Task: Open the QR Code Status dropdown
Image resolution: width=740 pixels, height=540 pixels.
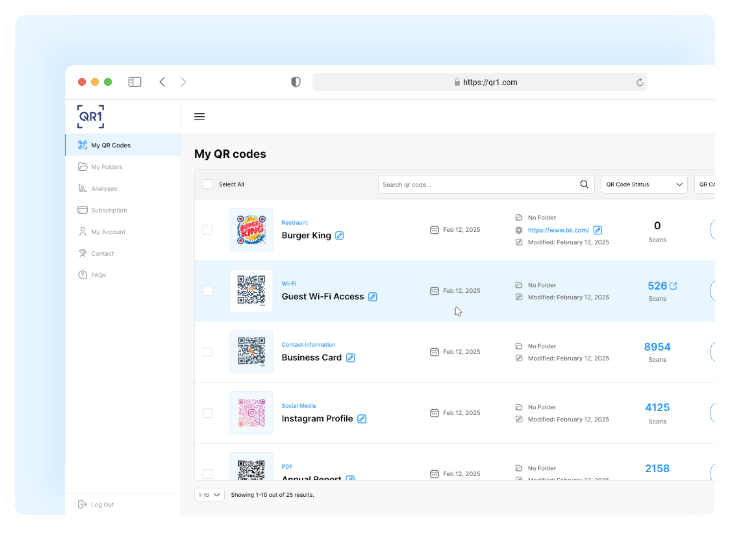Action: click(643, 185)
